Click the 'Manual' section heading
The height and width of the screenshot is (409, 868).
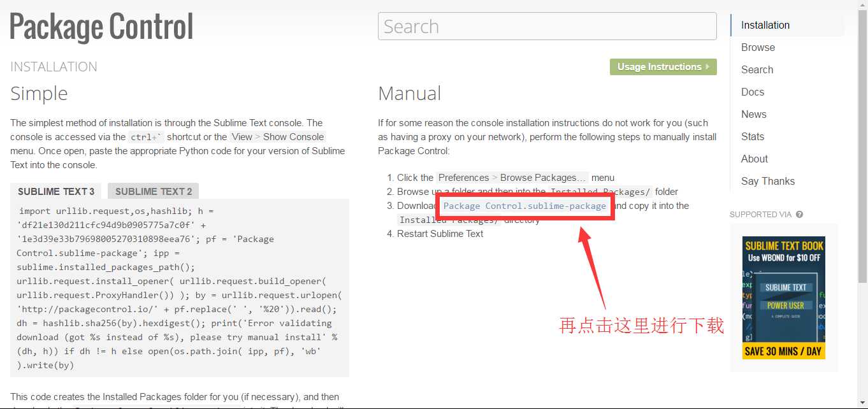[x=409, y=94]
